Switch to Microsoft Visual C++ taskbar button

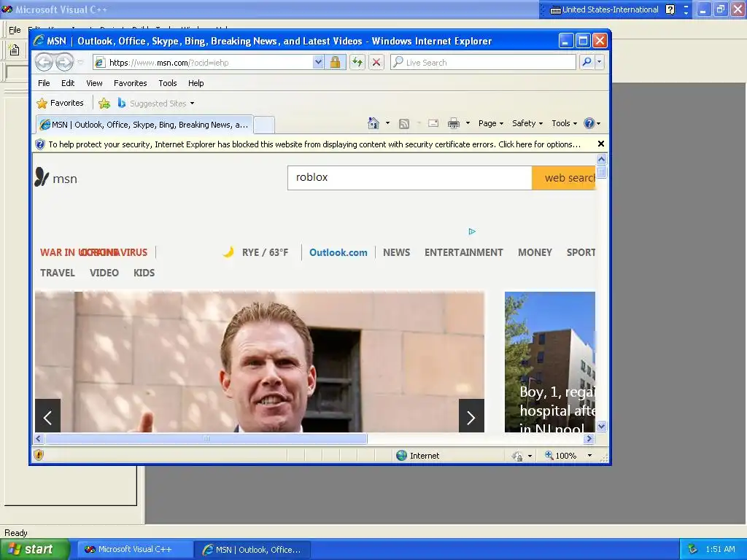[134, 549]
